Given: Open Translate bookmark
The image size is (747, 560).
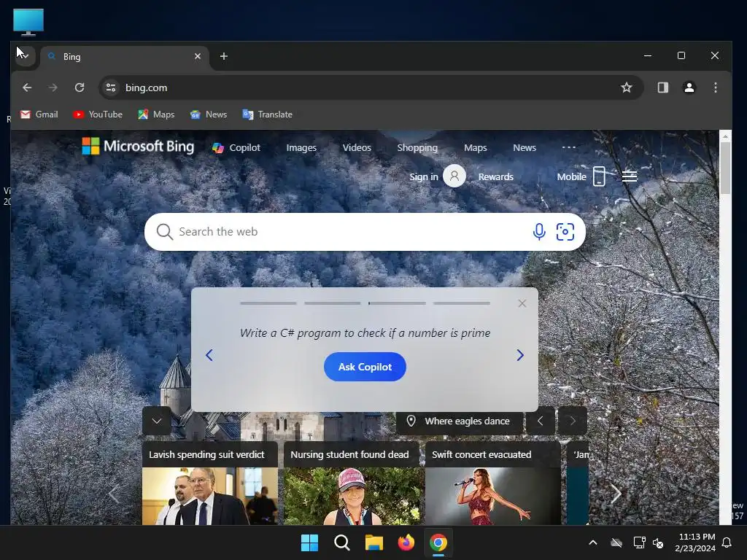Looking at the screenshot, I should (x=268, y=114).
